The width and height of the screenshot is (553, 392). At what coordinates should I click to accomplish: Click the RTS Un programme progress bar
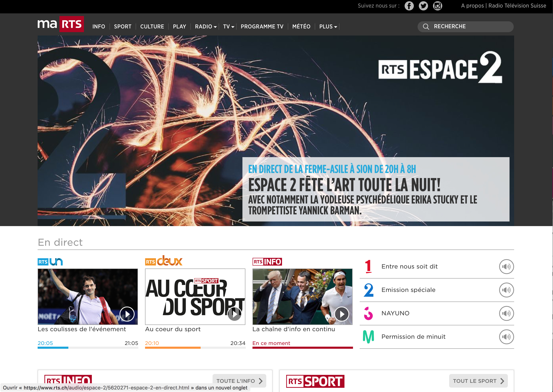(x=88, y=347)
